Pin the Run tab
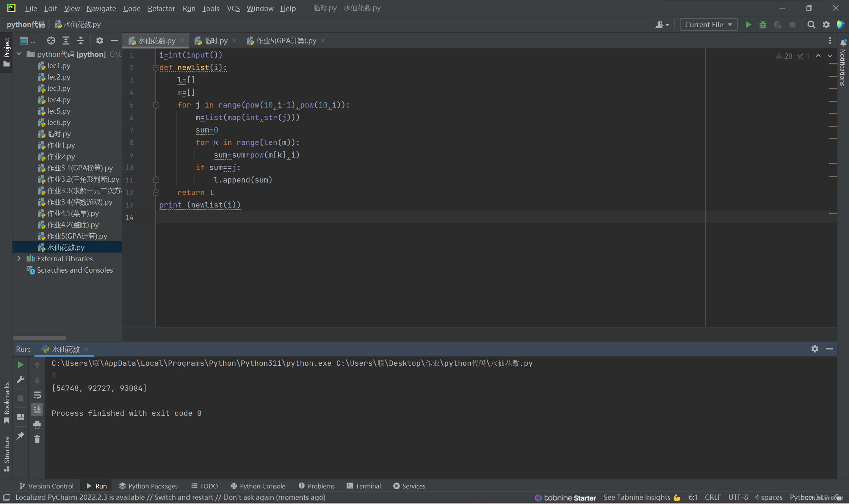The height and width of the screenshot is (504, 849). point(21,436)
